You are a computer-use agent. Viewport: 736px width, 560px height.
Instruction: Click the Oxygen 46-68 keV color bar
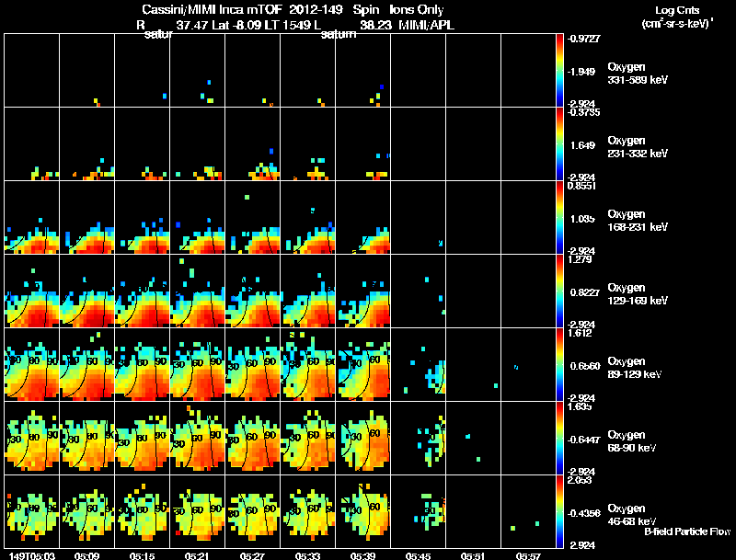[x=559, y=511]
